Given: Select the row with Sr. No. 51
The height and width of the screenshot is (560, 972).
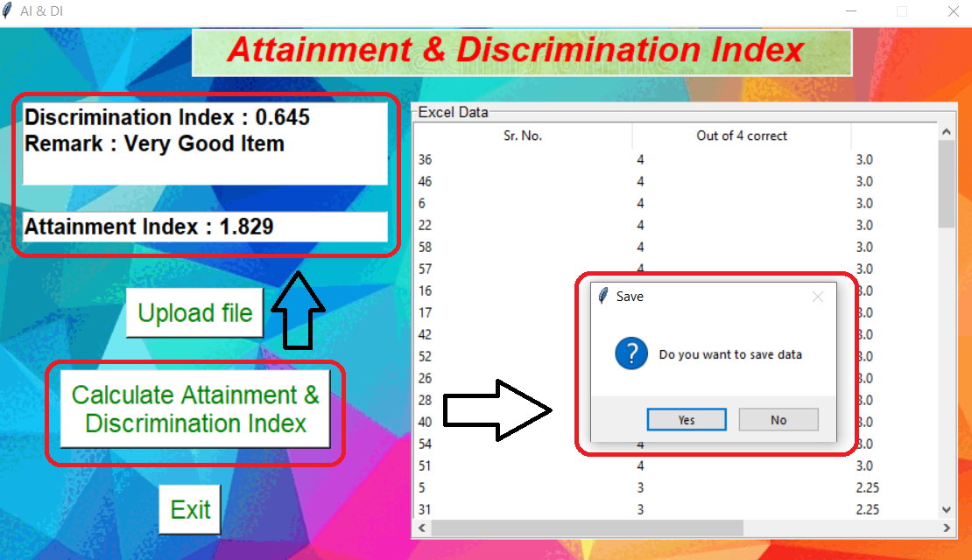Looking at the screenshot, I should (676, 465).
